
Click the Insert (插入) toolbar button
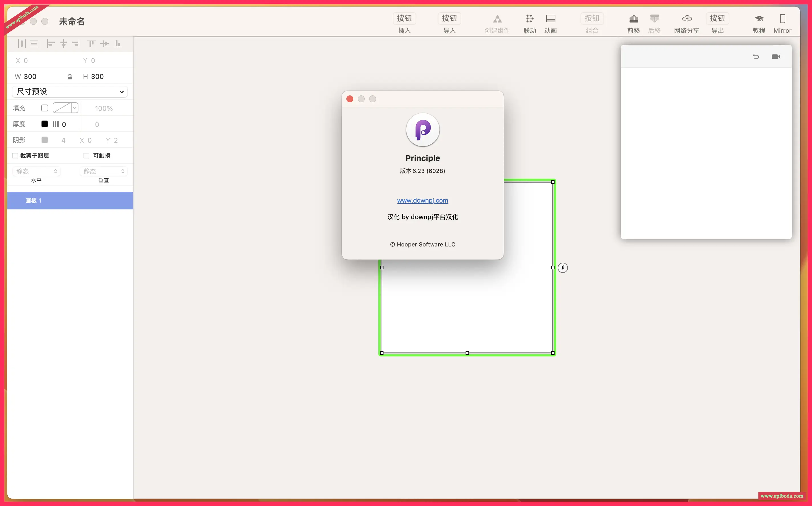click(404, 19)
